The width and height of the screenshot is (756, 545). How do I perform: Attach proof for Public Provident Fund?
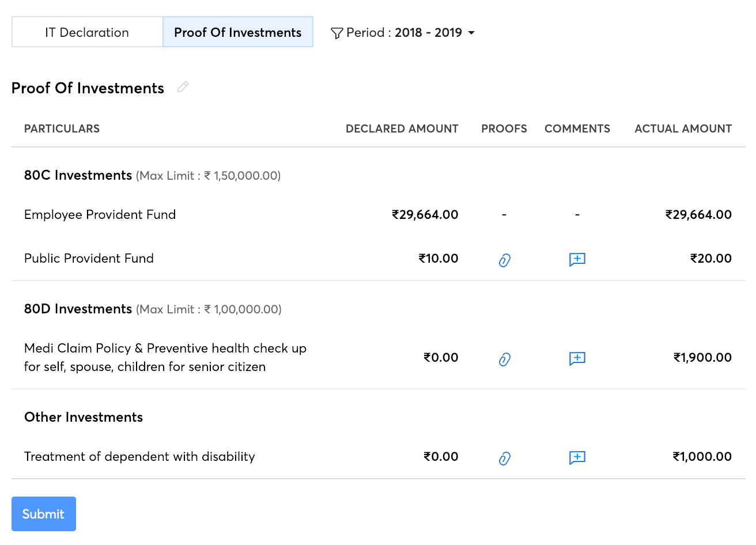tap(504, 260)
